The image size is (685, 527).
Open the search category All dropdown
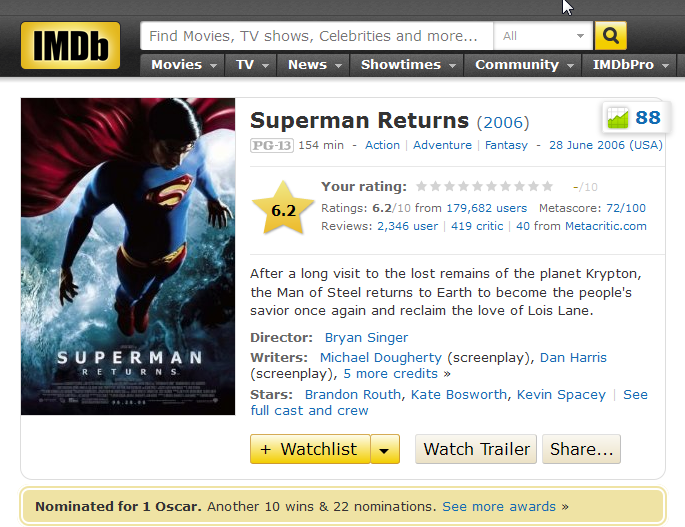point(543,36)
